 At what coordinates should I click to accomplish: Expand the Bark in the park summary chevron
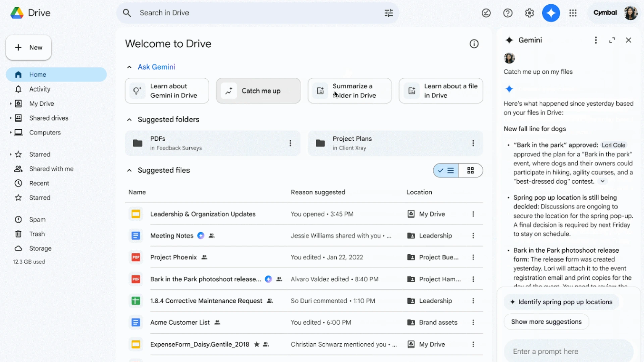tap(603, 181)
